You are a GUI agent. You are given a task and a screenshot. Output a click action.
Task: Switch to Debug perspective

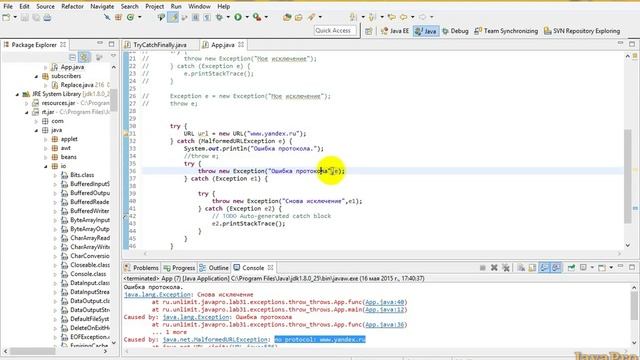coord(455,31)
